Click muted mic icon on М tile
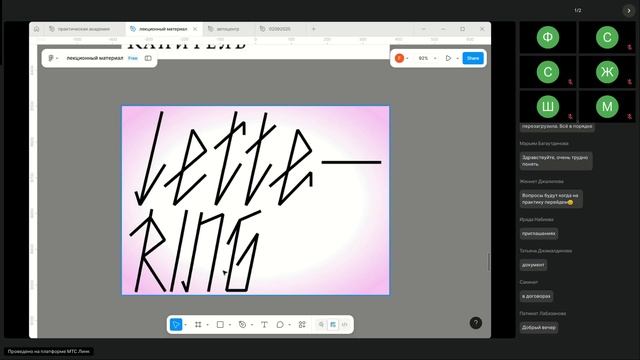This screenshot has height=360, width=640. [x=629, y=117]
